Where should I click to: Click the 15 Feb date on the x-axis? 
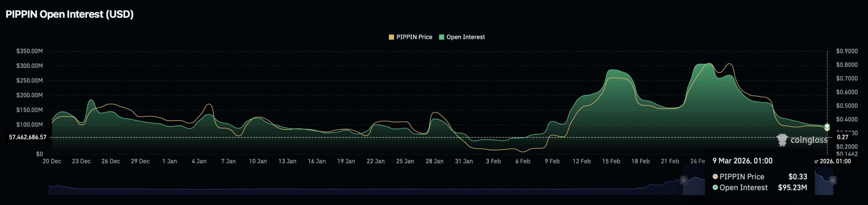pyautogui.click(x=611, y=161)
